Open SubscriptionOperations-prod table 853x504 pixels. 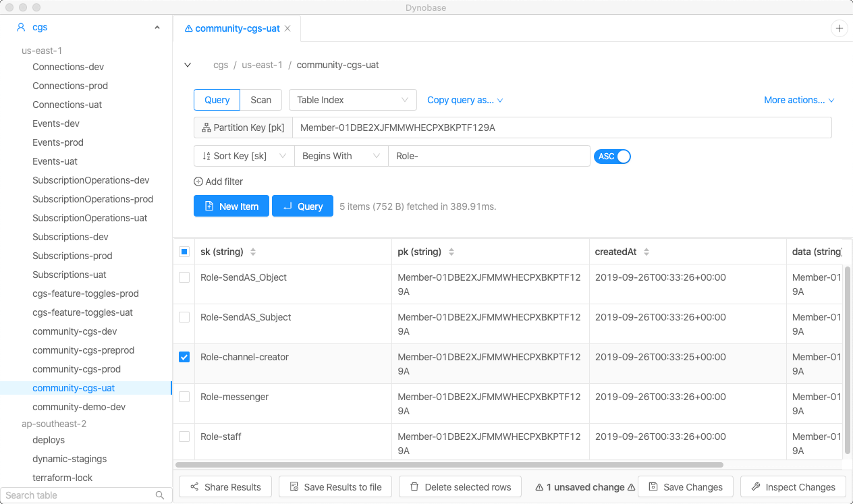point(93,199)
